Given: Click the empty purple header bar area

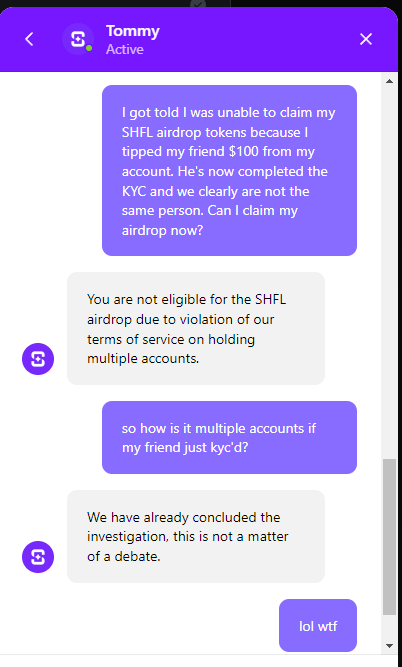Looking at the screenshot, I should pos(255,39).
